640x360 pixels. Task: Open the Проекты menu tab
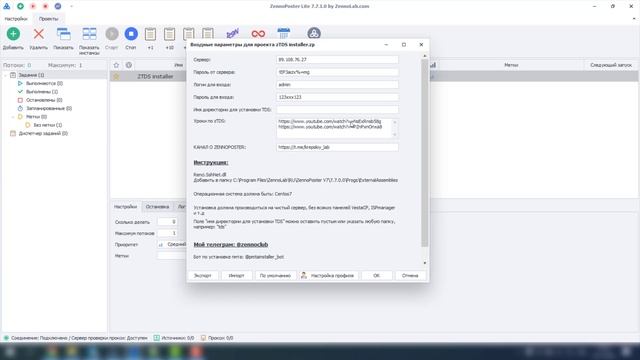(49, 19)
